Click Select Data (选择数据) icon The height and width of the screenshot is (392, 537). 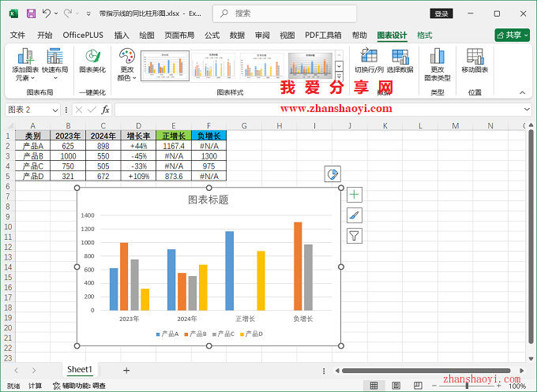click(400, 60)
